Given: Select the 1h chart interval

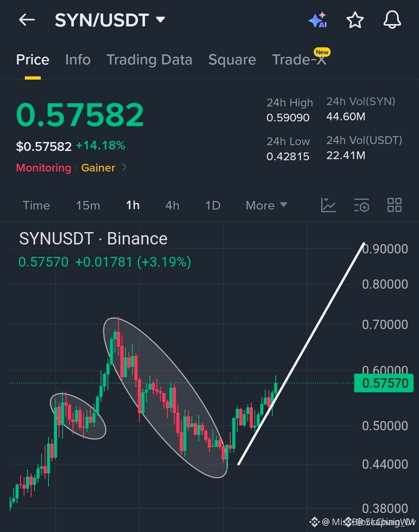Looking at the screenshot, I should point(133,205).
